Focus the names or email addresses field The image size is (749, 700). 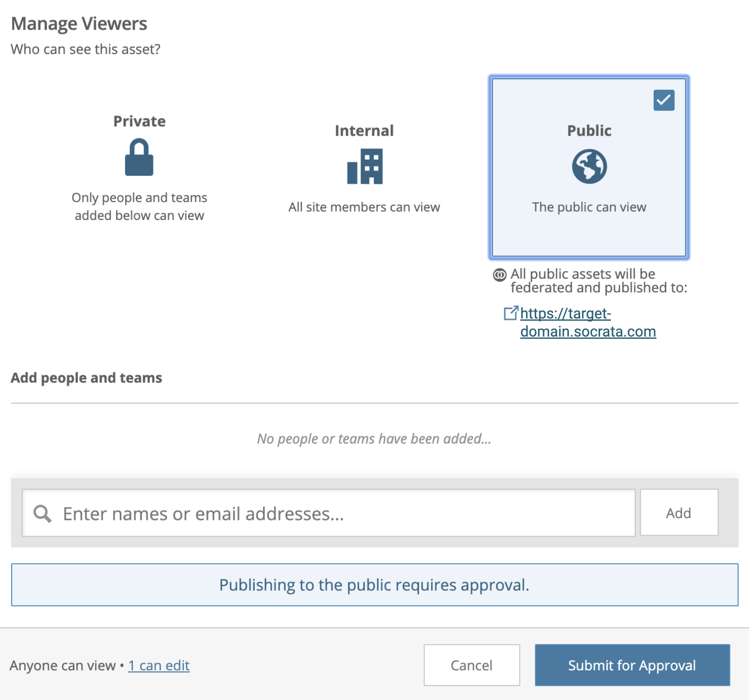click(x=329, y=513)
